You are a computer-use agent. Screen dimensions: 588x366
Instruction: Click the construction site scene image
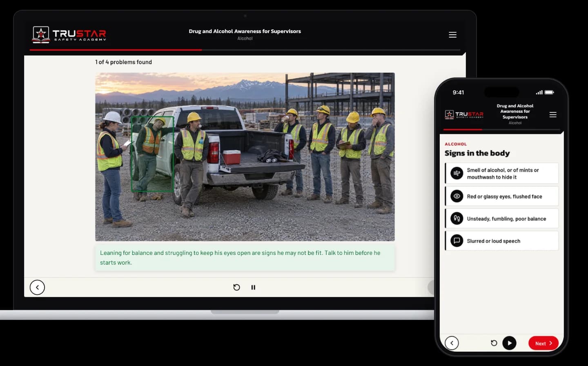click(x=245, y=157)
